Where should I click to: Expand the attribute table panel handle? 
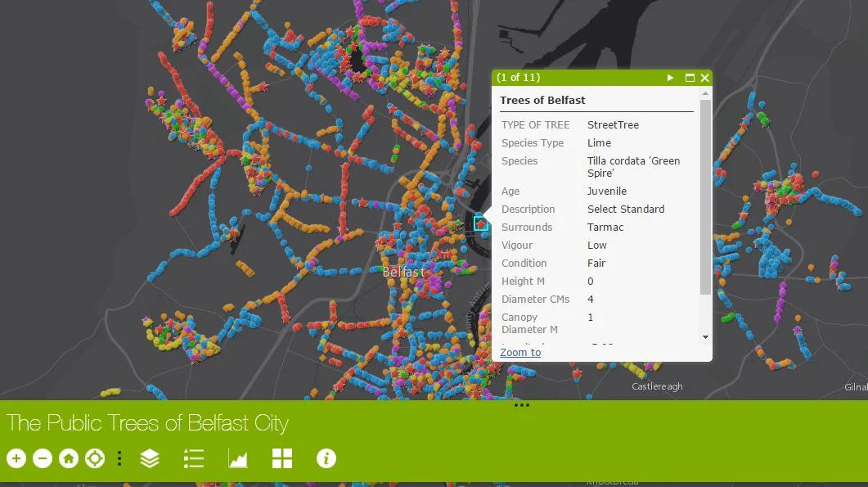pyautogui.click(x=523, y=404)
